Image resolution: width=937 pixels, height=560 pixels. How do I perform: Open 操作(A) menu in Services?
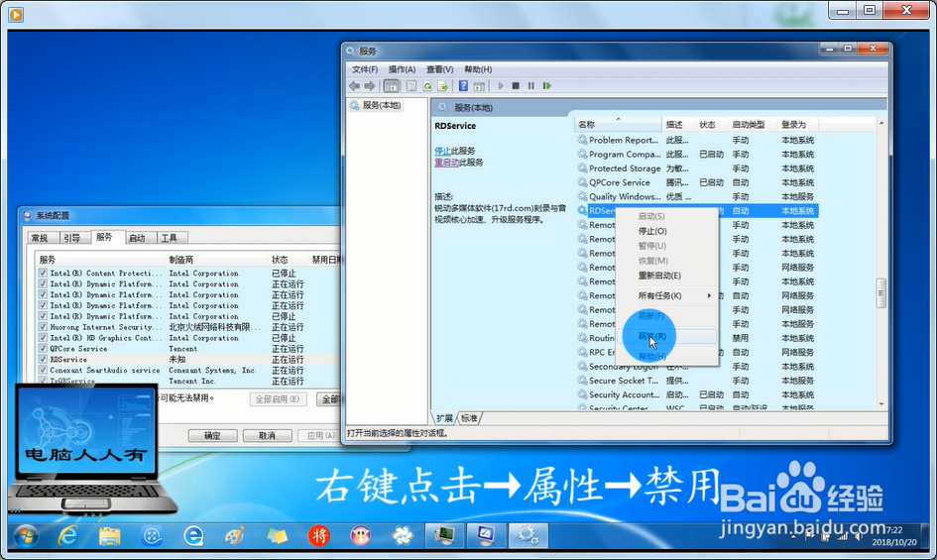(402, 69)
